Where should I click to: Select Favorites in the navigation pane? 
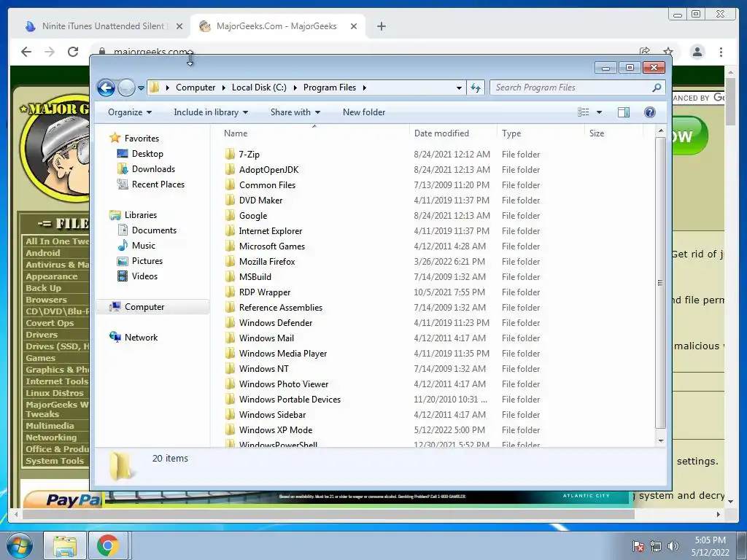point(135,138)
